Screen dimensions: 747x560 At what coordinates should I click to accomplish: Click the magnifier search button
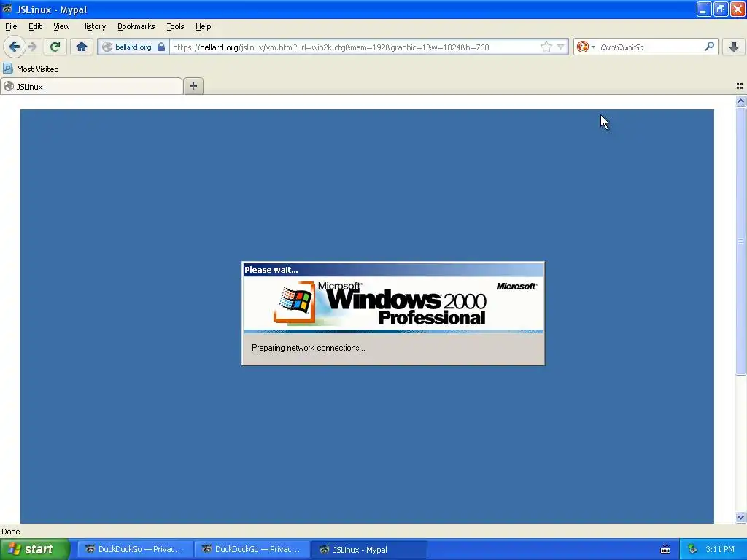click(x=709, y=47)
